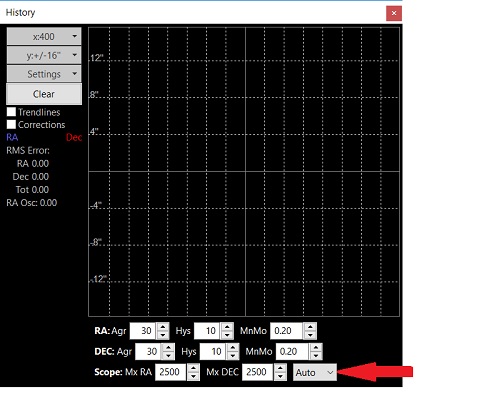Image resolution: width=500 pixels, height=399 pixels.
Task: Select the 'RA Osc: 0.00' readout
Action: tap(32, 203)
